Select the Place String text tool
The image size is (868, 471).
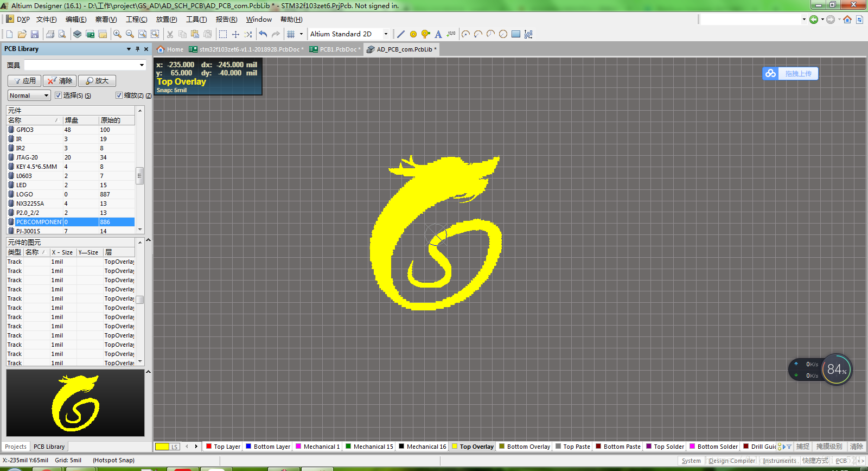click(438, 34)
